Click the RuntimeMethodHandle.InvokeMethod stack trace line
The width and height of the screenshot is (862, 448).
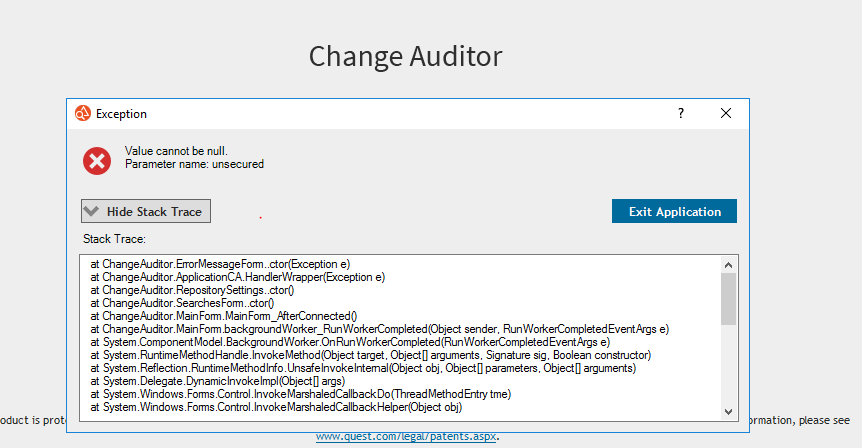coord(371,355)
